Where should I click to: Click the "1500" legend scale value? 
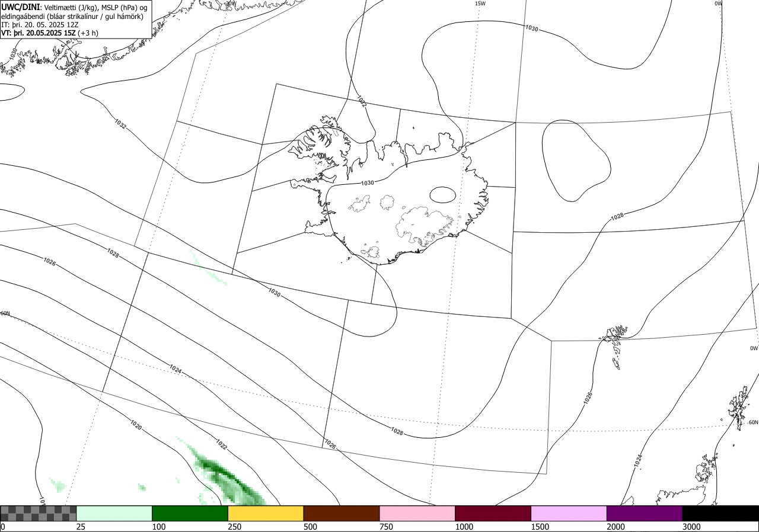tap(540, 527)
